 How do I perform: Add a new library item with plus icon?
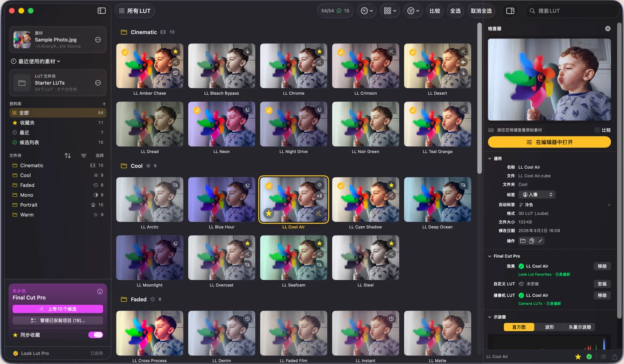[x=104, y=104]
